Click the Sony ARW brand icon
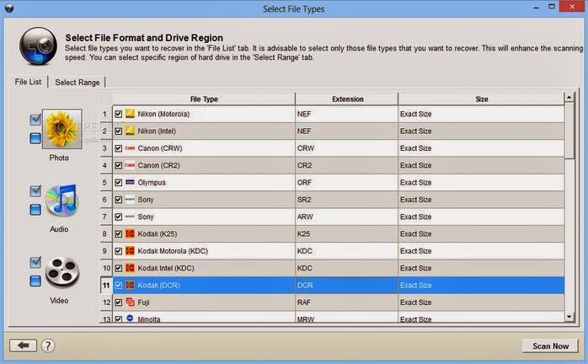This screenshot has width=588, height=364. click(130, 217)
